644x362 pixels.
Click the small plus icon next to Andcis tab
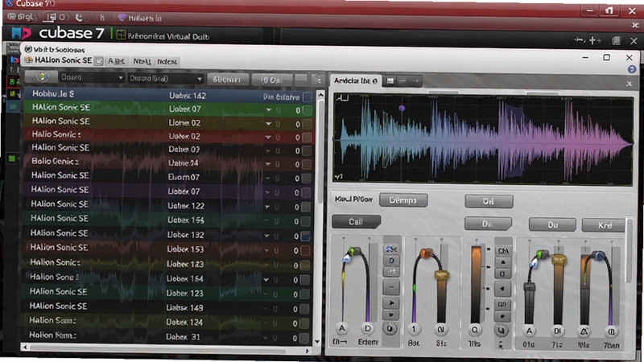[416, 81]
